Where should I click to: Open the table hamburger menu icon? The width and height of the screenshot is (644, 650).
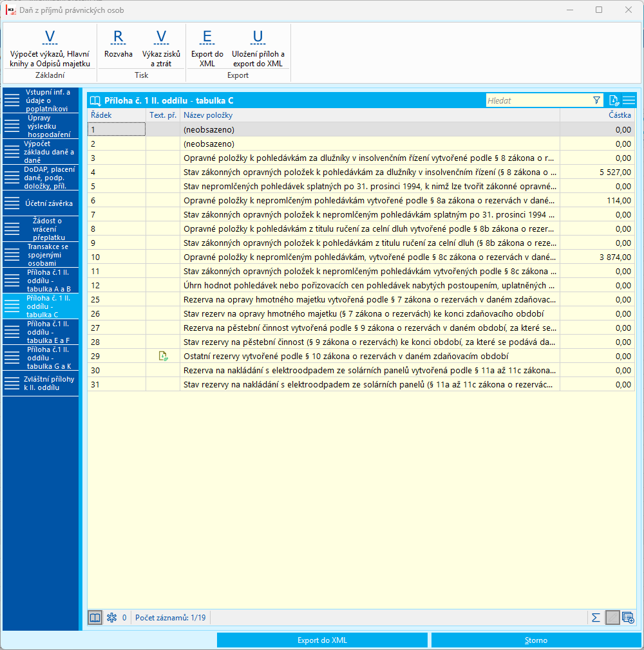(629, 100)
